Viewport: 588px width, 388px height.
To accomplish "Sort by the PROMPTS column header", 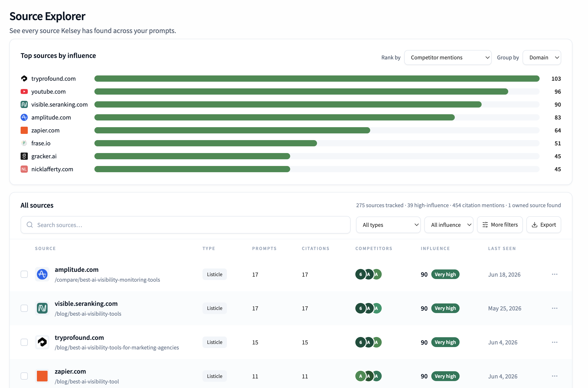I will 264,248.
